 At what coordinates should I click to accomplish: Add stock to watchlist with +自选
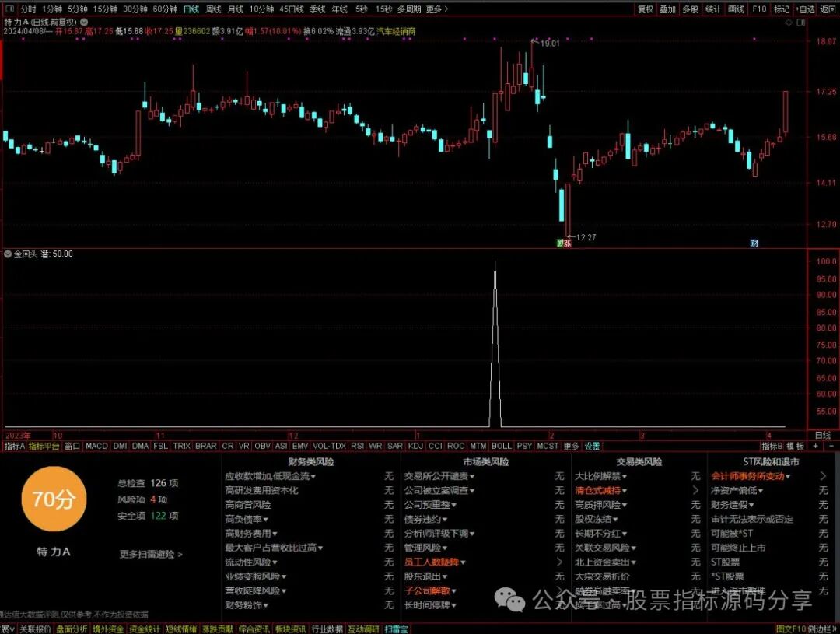(805, 9)
